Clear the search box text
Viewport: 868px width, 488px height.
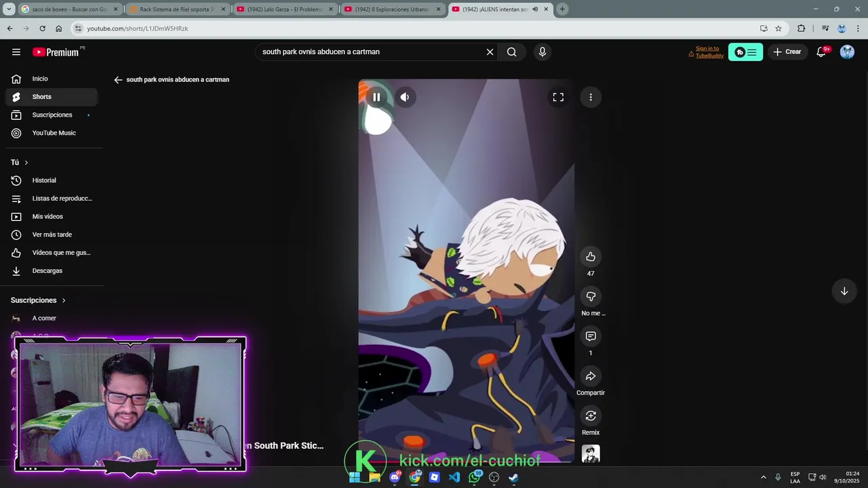pyautogui.click(x=490, y=52)
